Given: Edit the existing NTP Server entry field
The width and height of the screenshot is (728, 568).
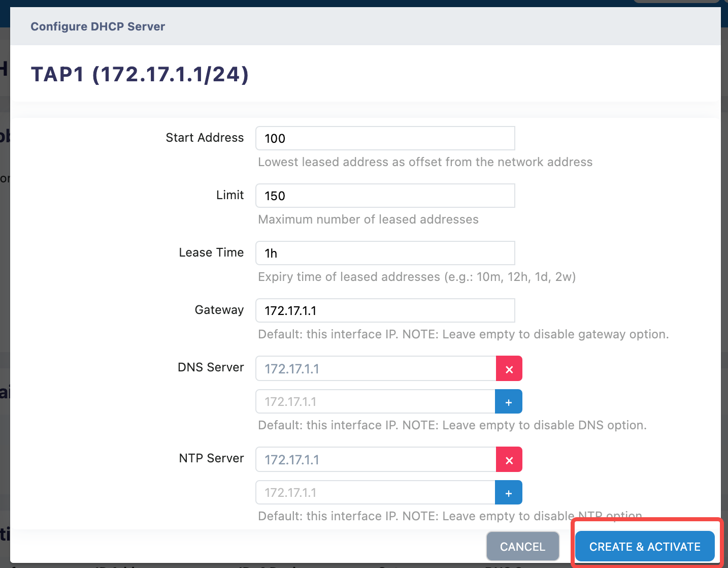Looking at the screenshot, I should click(376, 460).
